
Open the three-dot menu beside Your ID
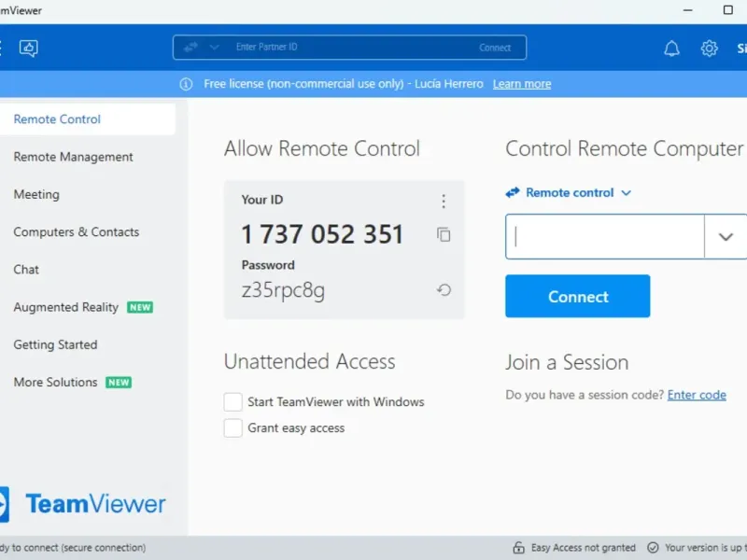[x=444, y=202]
